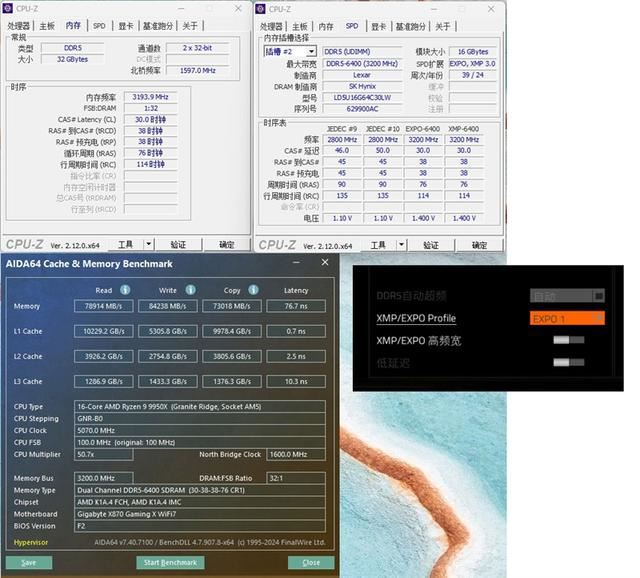Click the info icon beside Copy column
640x578 pixels.
pyautogui.click(x=253, y=290)
